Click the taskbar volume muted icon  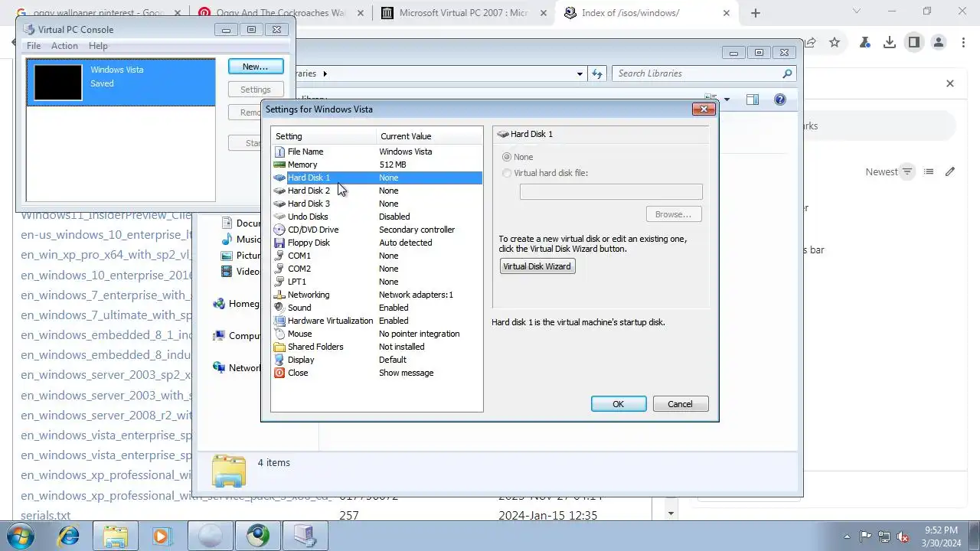pyautogui.click(x=903, y=536)
